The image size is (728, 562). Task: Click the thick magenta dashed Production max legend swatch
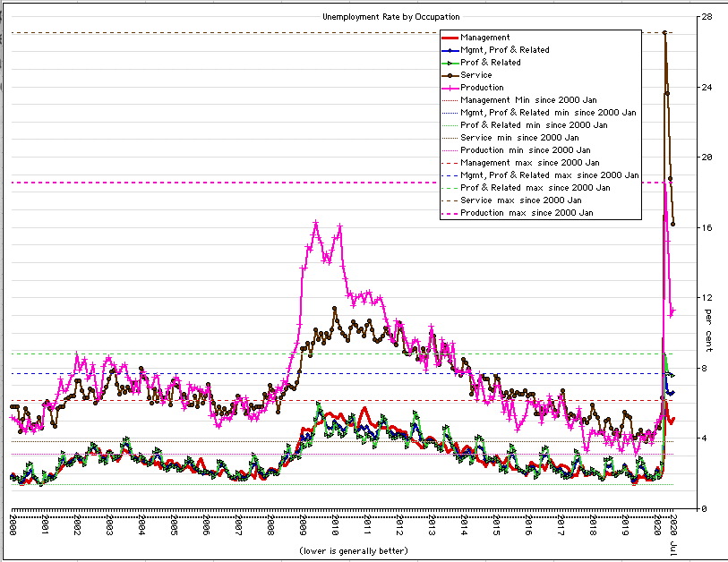(450, 213)
